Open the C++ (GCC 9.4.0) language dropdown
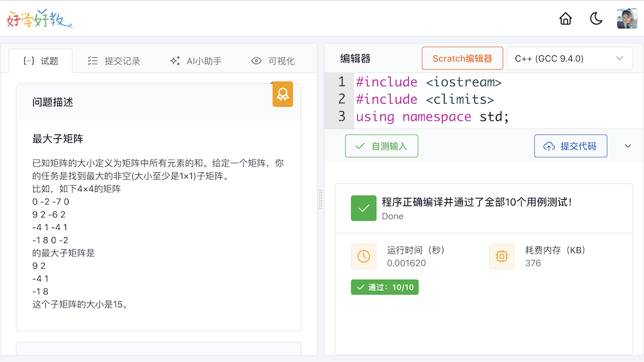This screenshot has height=362, width=644. click(x=569, y=58)
